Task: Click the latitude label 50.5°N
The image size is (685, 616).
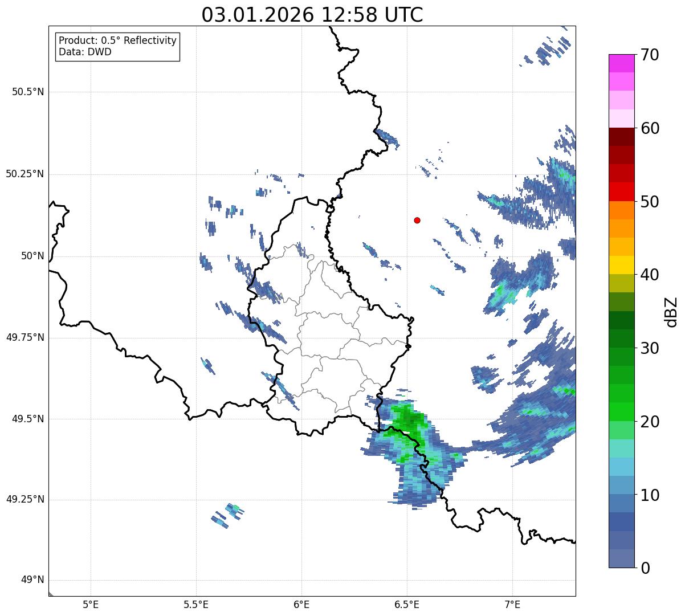Action: pos(28,92)
